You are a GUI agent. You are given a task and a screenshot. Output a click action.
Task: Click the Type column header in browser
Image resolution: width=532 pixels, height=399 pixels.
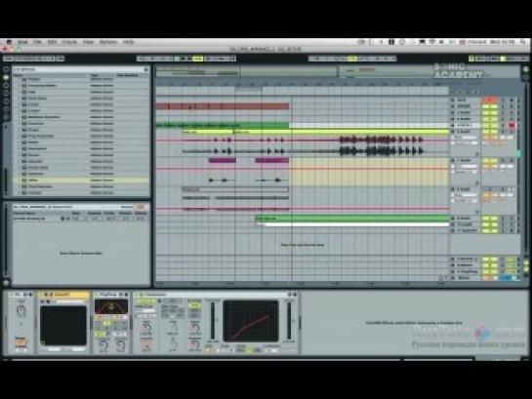tap(95, 75)
